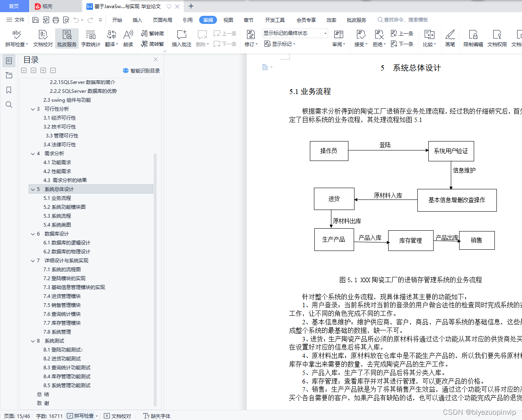Image resolution: width=522 pixels, height=420 pixels.
Task: Switch to the 开始 ribbon tab
Action: (x=117, y=20)
